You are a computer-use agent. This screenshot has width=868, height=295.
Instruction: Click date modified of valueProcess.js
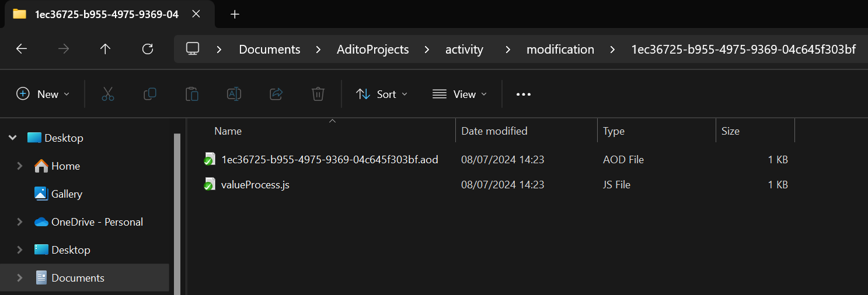[x=503, y=185]
